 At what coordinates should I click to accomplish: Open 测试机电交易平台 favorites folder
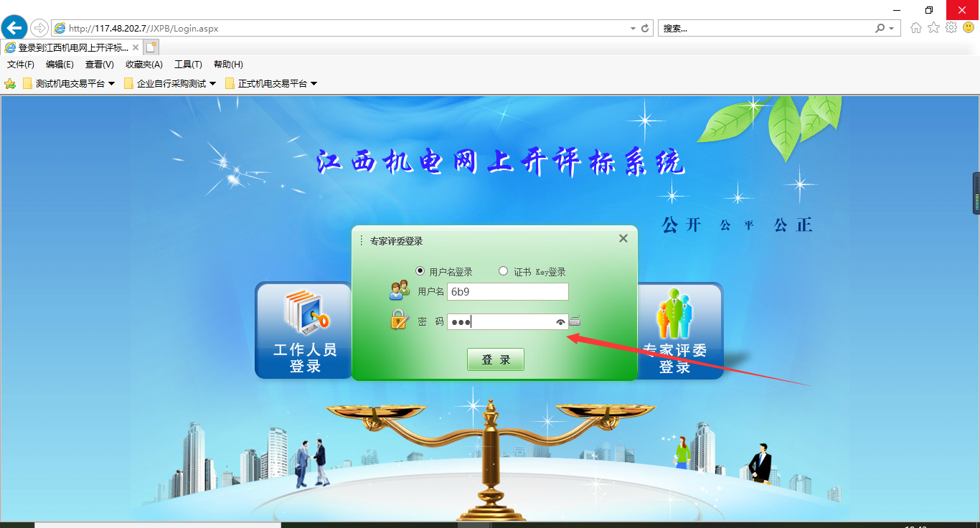pos(69,83)
